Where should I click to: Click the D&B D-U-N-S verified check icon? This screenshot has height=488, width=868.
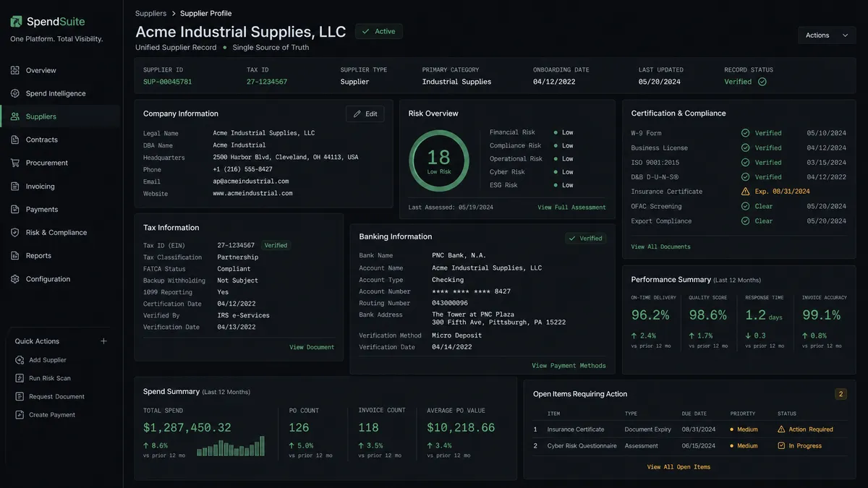[x=745, y=177]
